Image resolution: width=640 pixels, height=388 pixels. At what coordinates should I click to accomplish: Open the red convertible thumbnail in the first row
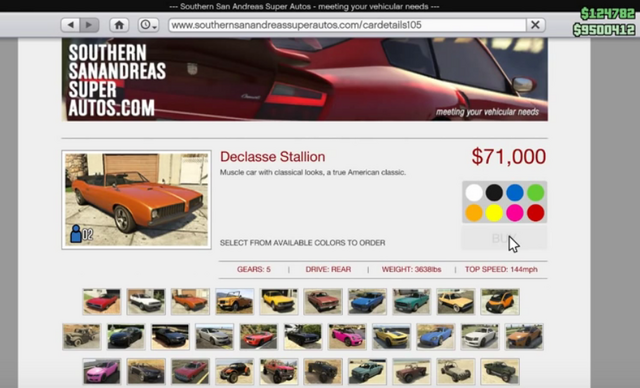(x=102, y=302)
